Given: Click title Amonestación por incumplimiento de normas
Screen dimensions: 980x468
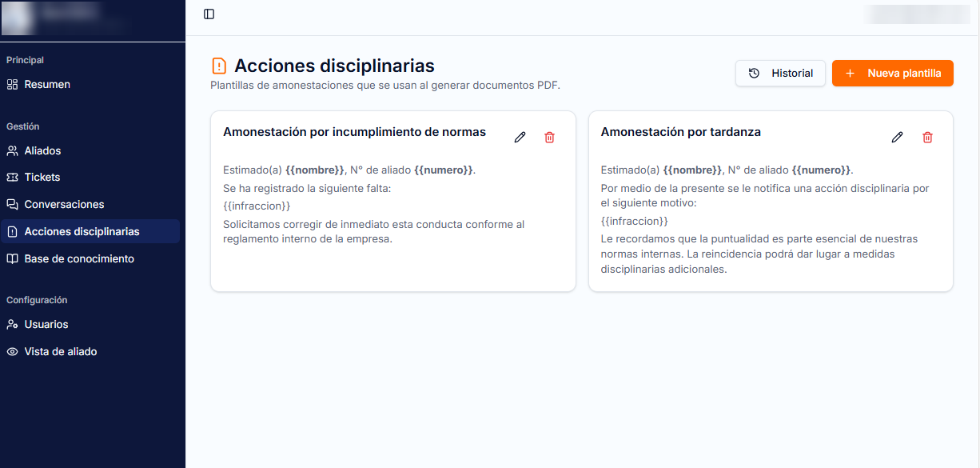Looking at the screenshot, I should coord(354,132).
